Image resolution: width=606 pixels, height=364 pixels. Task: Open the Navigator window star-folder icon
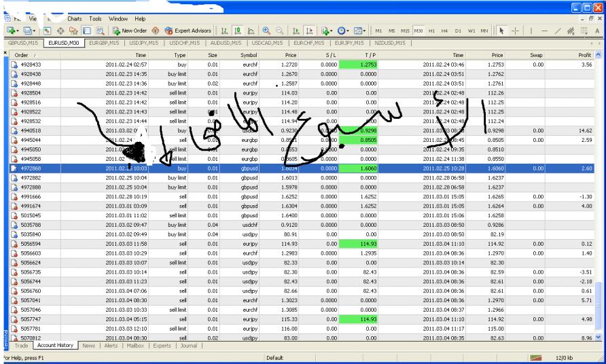coord(74,31)
